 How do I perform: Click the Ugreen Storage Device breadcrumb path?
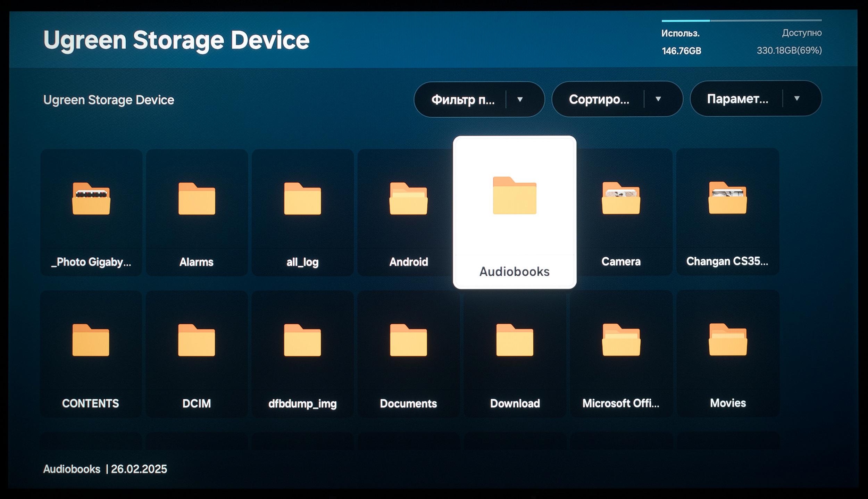(x=109, y=100)
